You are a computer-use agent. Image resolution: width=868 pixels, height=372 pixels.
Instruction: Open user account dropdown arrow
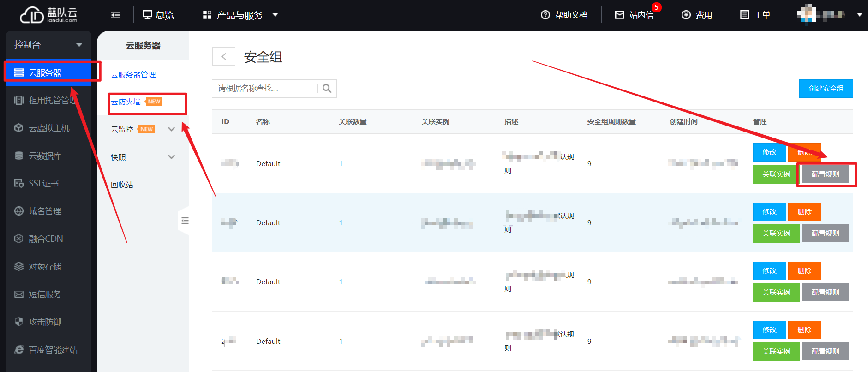(x=859, y=15)
